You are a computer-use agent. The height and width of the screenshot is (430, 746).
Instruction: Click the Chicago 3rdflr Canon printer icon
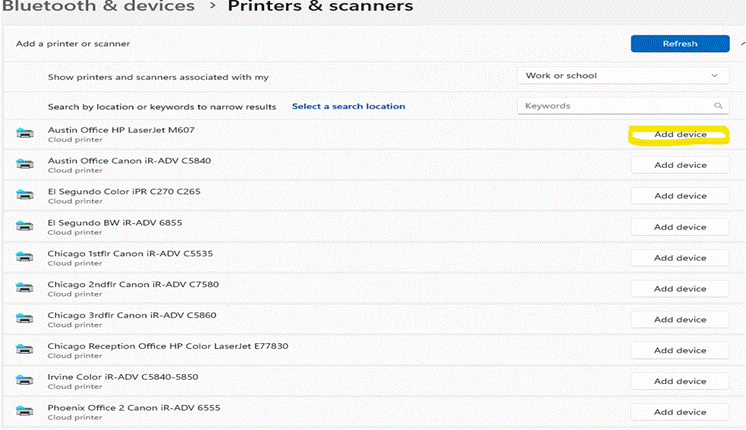25,319
